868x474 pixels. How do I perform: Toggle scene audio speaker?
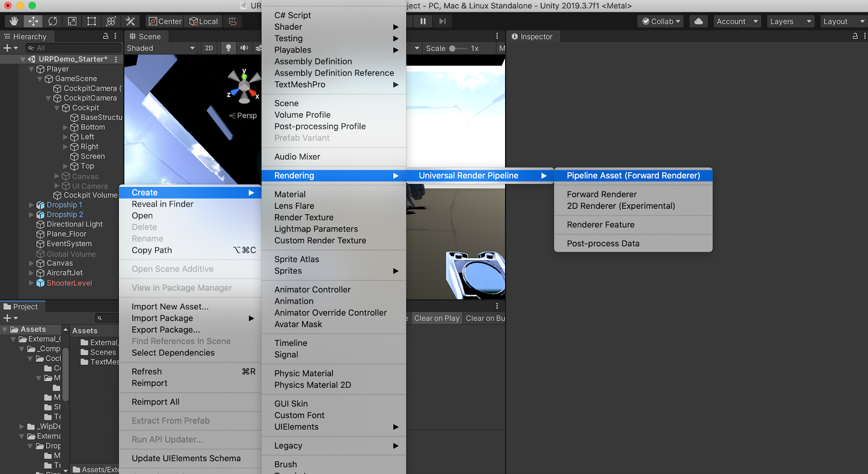point(245,48)
